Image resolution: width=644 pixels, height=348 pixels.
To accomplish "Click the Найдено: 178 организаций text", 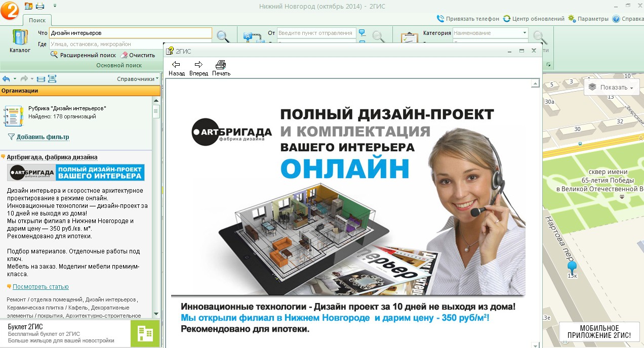I will (61, 116).
